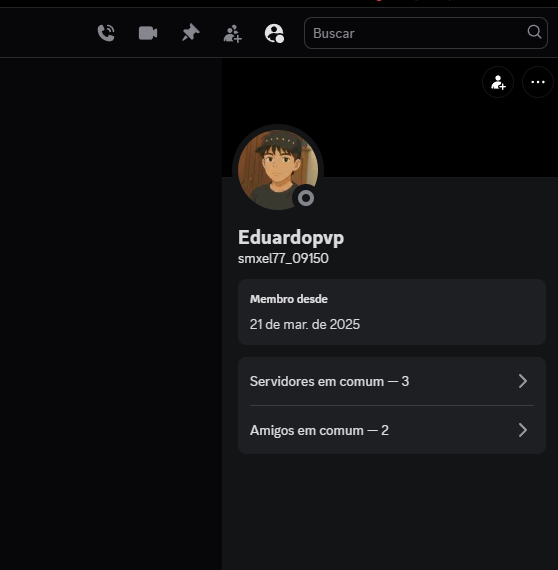
Task: Start a voice call
Action: [x=106, y=33]
